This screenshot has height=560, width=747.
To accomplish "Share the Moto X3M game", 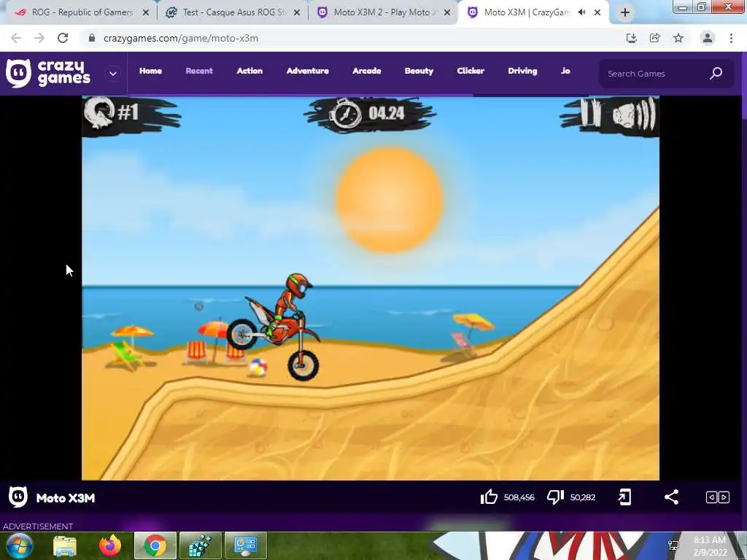I will pos(671,497).
